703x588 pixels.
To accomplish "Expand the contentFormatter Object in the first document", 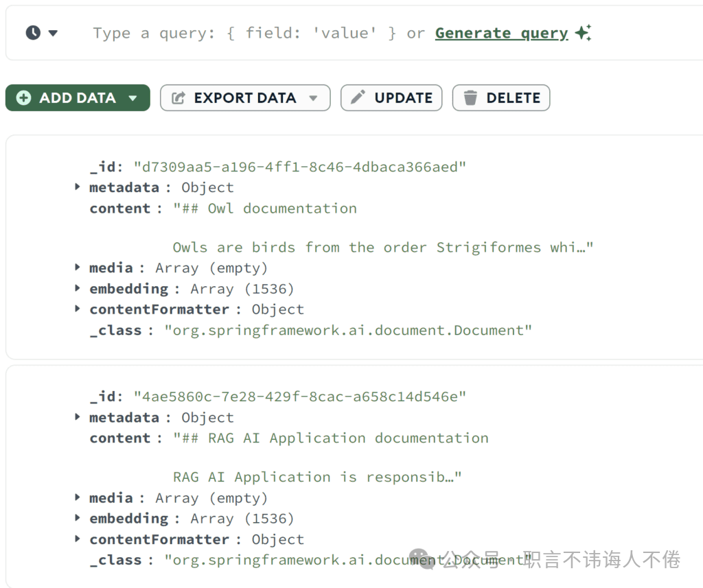I will tap(77, 309).
